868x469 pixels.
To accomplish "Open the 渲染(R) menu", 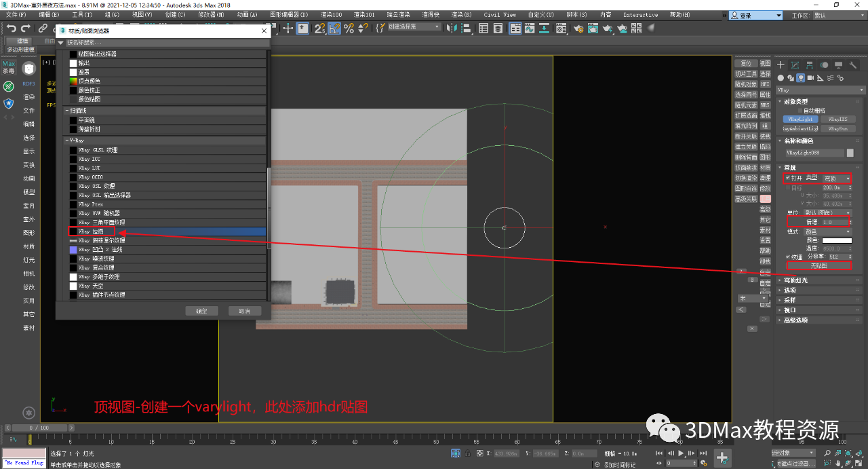I will tap(461, 14).
